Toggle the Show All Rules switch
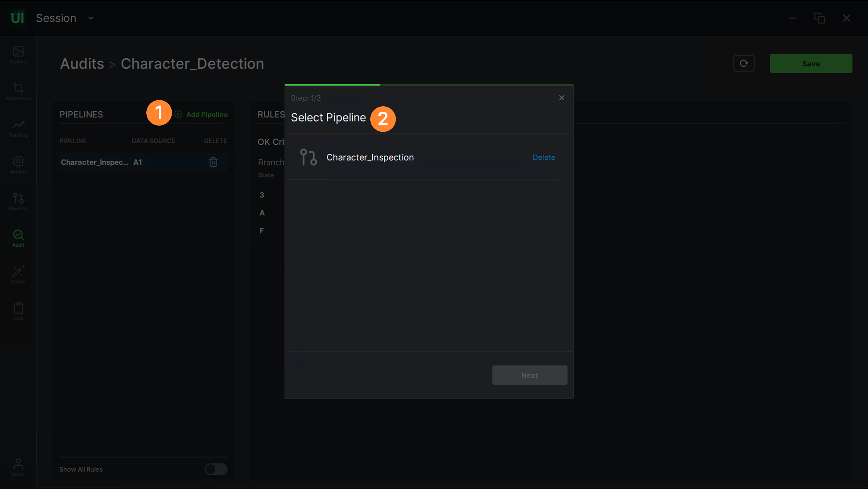 click(x=216, y=469)
